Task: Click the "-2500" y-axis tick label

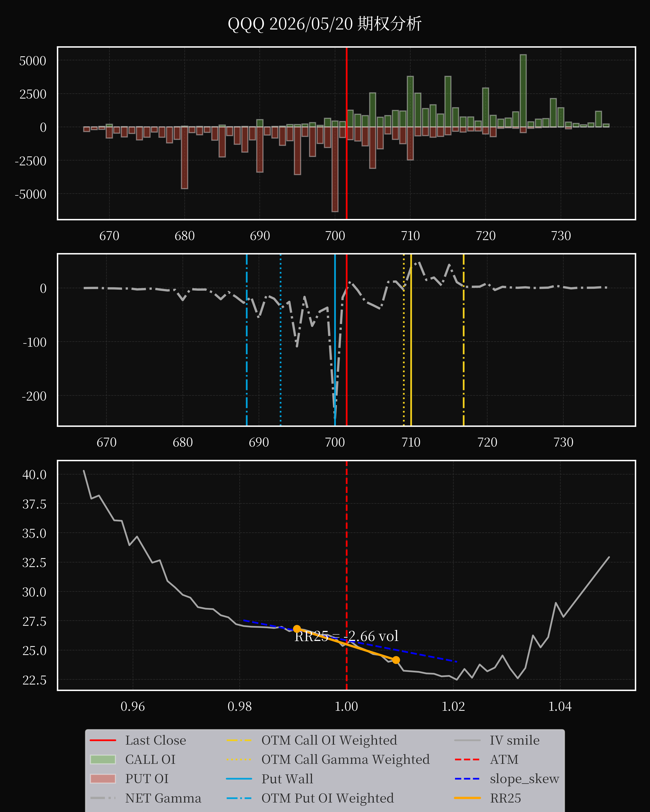Action: pyautogui.click(x=31, y=161)
